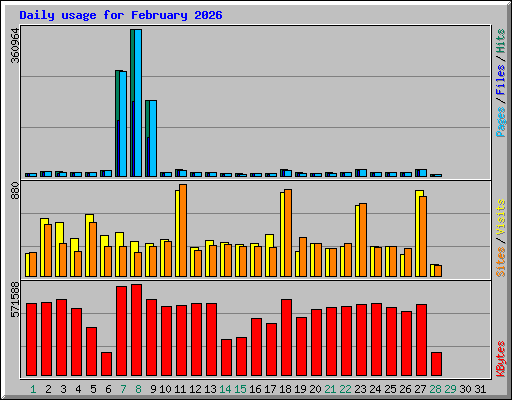Click the orange sites bar for day 23
Screen dimensions: 512x400
(363, 240)
